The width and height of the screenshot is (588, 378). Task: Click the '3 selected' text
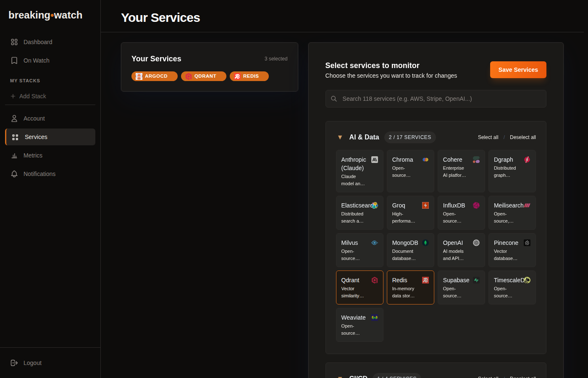pos(276,59)
